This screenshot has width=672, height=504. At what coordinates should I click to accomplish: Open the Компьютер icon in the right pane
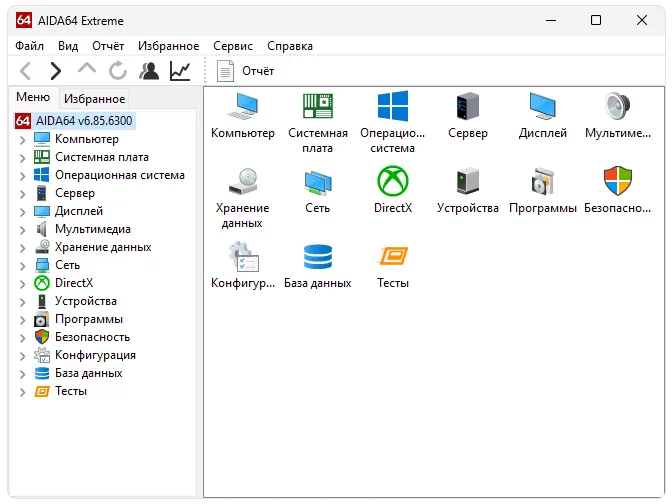click(243, 106)
